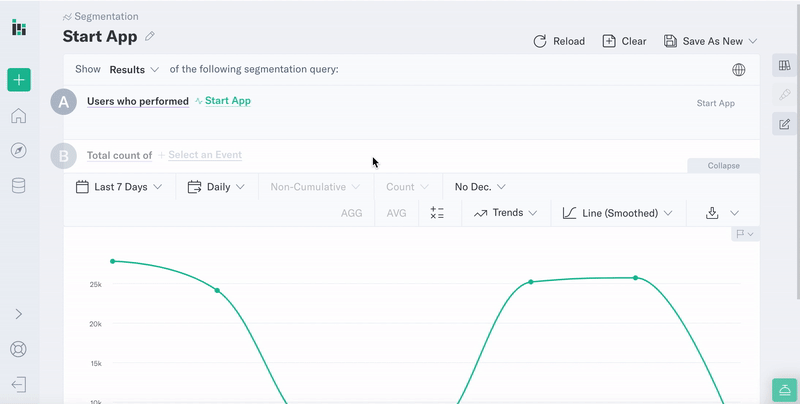
Task: Open the arrow next to the download icon
Action: 734,213
